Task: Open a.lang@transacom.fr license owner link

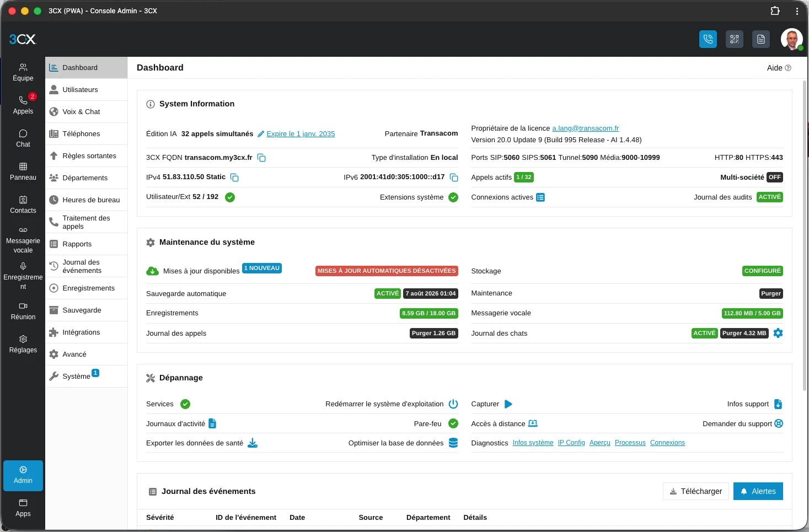Action: (586, 128)
